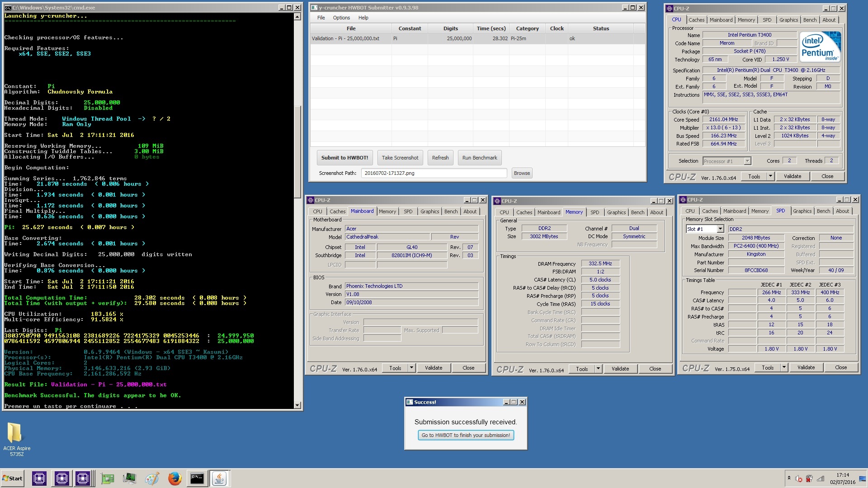Open the Options menu in HWBOT Submitter
Image resolution: width=868 pixels, height=488 pixels.
point(341,18)
